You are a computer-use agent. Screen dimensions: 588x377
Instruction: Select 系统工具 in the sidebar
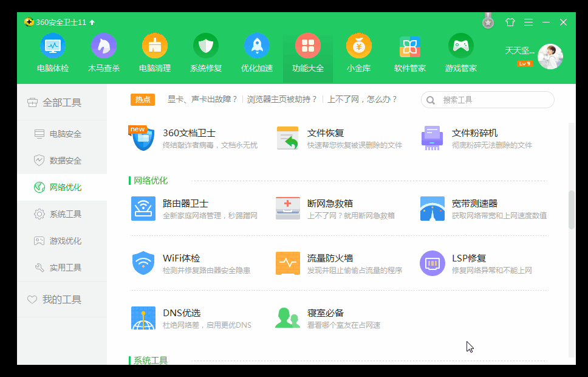pos(62,214)
